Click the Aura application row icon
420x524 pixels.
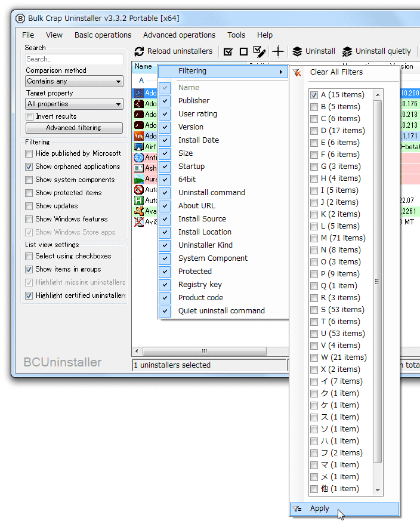tap(138, 179)
